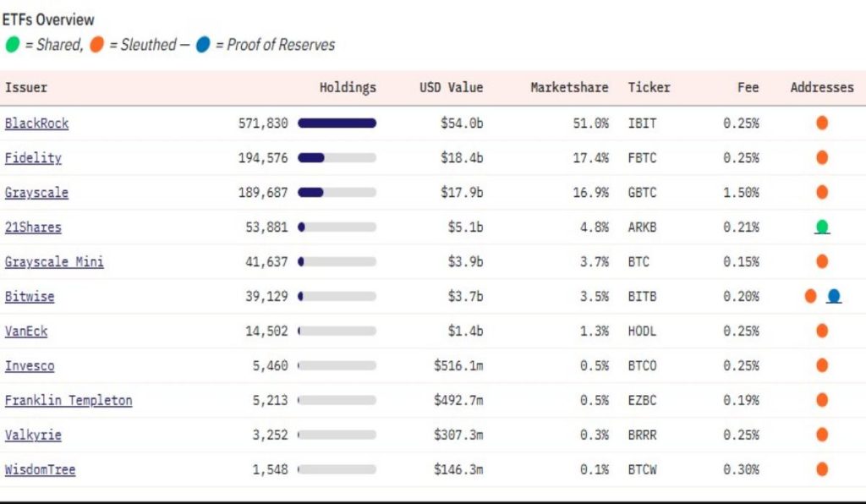Click the IBIT ticker cell
Screen dimensions: 866x504
pos(642,123)
